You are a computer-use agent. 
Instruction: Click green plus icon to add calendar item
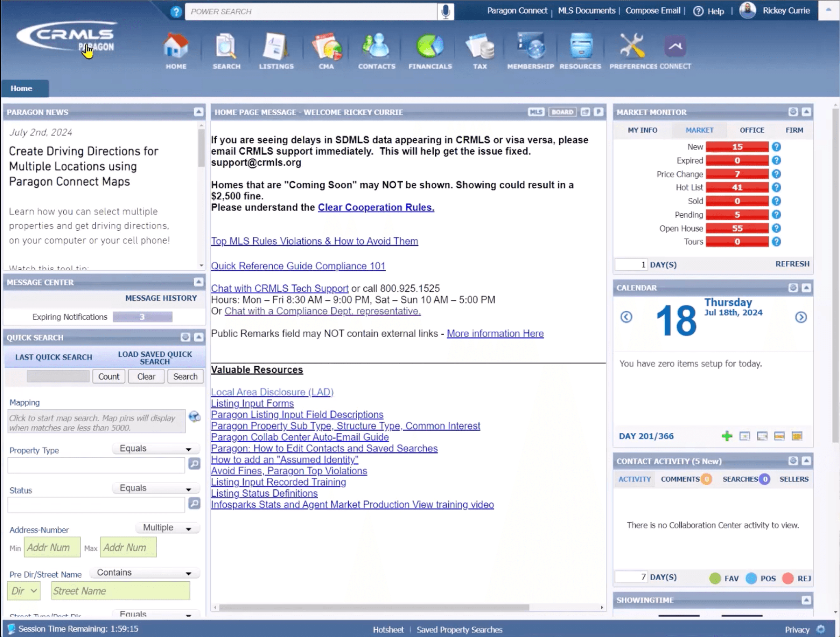click(727, 436)
